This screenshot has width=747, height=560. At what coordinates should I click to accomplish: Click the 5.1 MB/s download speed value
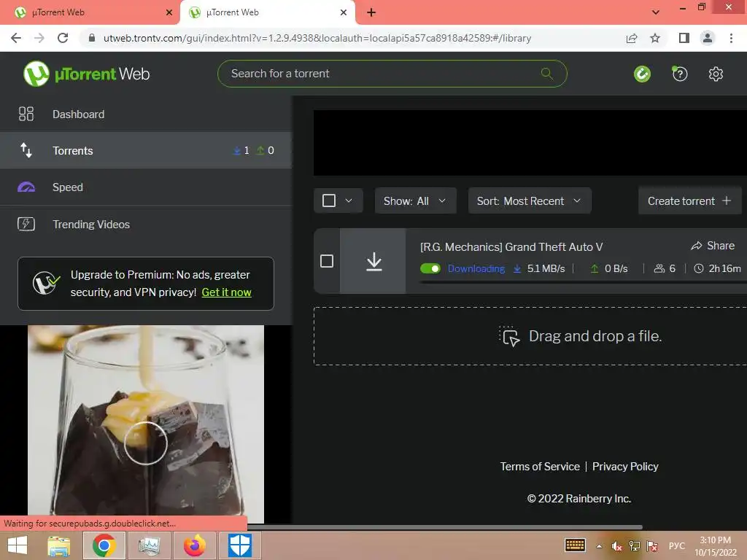[546, 268]
